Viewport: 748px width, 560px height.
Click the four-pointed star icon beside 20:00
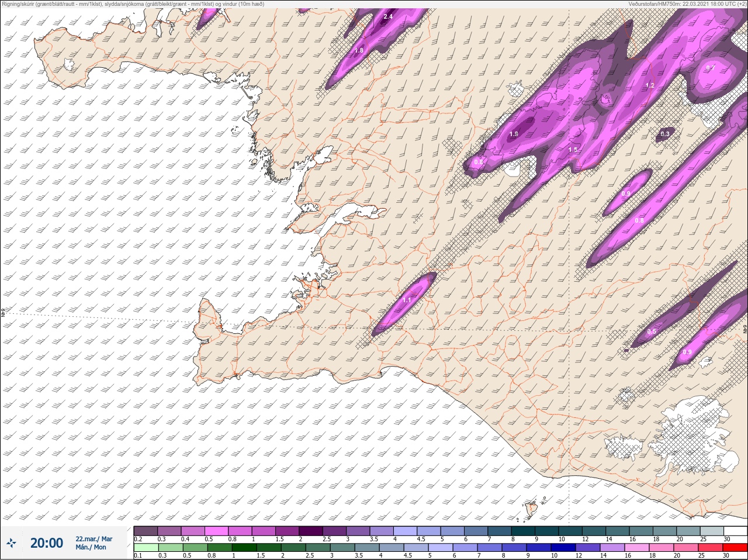pos(12,543)
